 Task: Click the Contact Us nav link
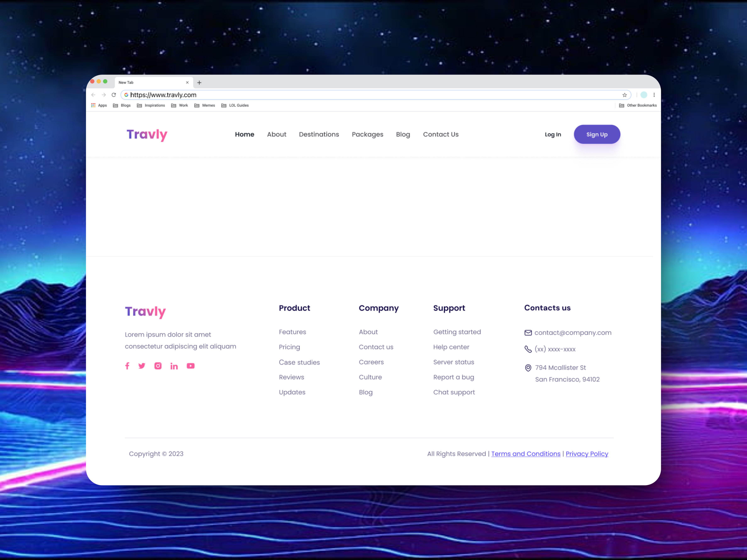(x=441, y=134)
